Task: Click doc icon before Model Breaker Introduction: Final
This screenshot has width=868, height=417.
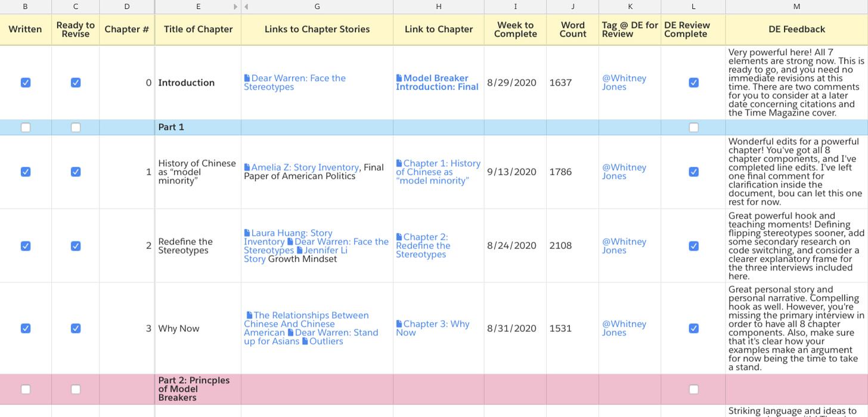Action: [x=399, y=79]
